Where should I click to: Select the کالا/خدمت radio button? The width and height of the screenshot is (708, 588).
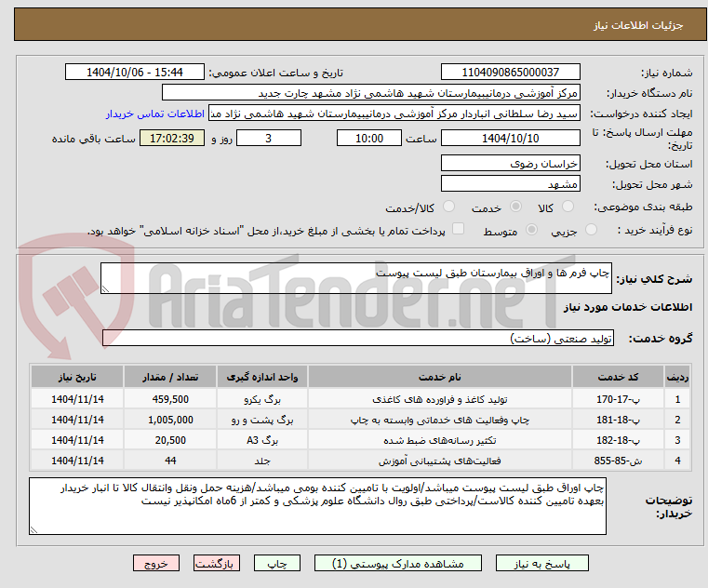448,207
